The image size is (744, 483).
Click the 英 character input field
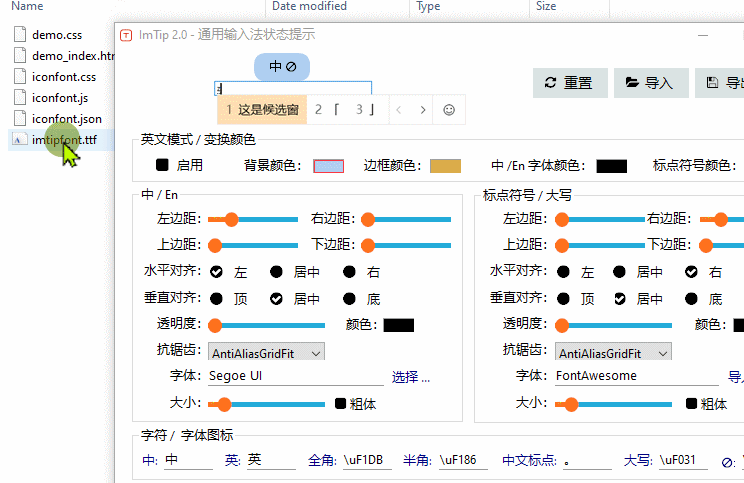pos(271,460)
